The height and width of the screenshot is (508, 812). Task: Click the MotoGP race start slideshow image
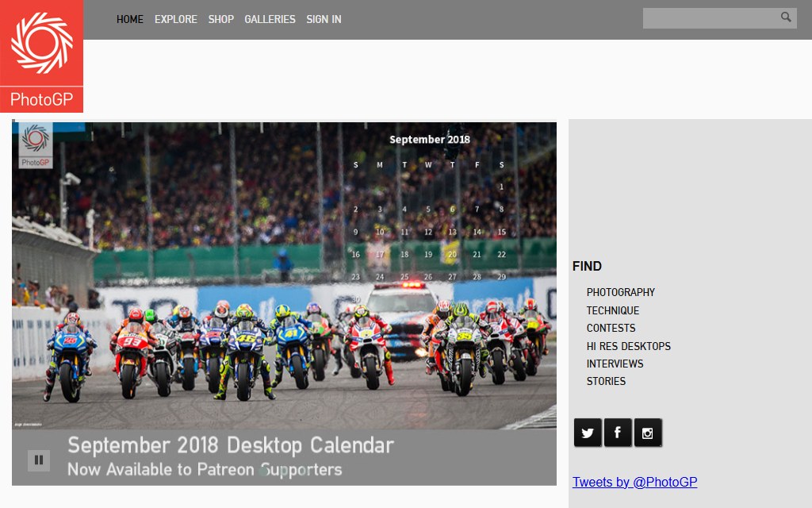tap(285, 275)
